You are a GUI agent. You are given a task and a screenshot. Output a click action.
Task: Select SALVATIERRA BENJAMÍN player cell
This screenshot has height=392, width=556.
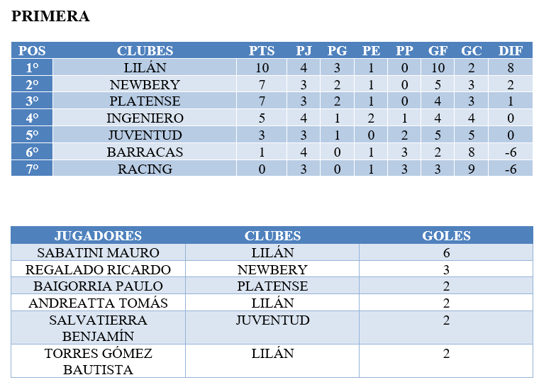(x=98, y=327)
